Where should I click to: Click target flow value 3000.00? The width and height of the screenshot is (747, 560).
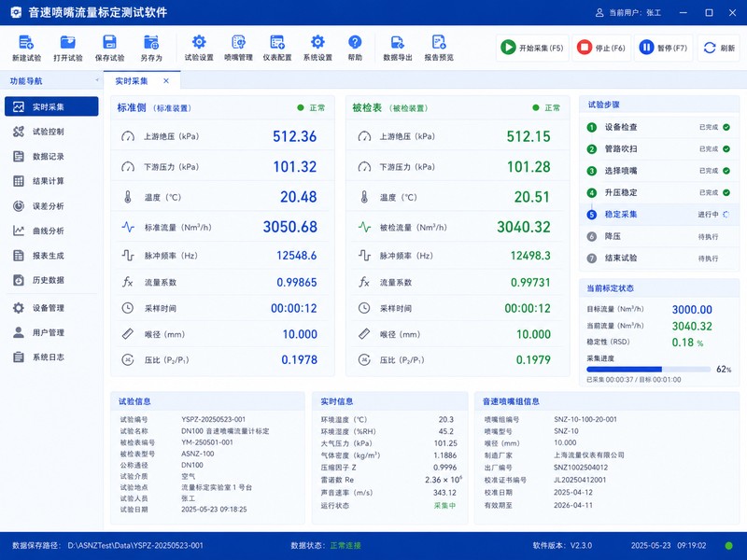coord(692,310)
